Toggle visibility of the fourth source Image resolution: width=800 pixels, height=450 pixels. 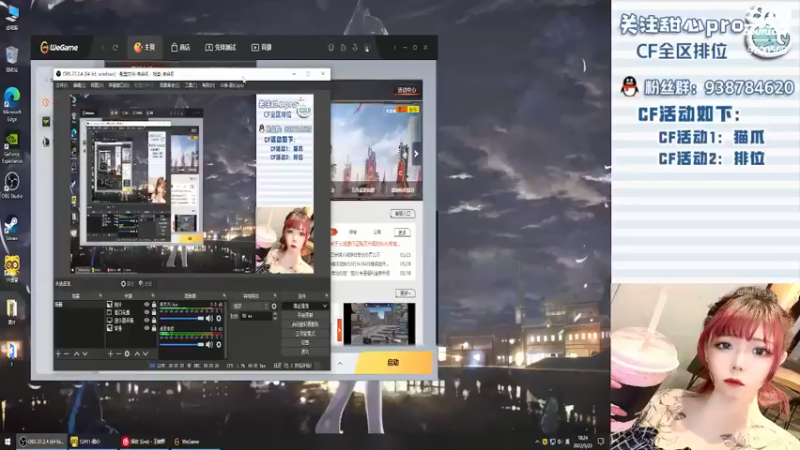tap(146, 328)
